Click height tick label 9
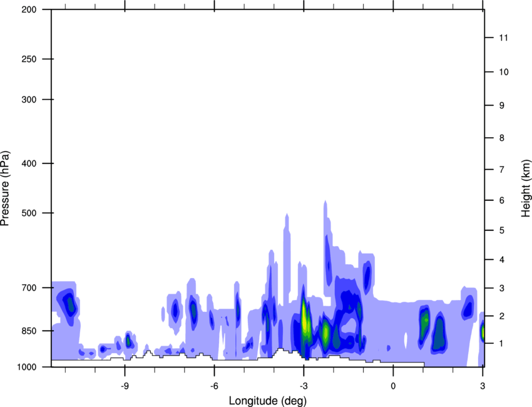 tap(502, 106)
